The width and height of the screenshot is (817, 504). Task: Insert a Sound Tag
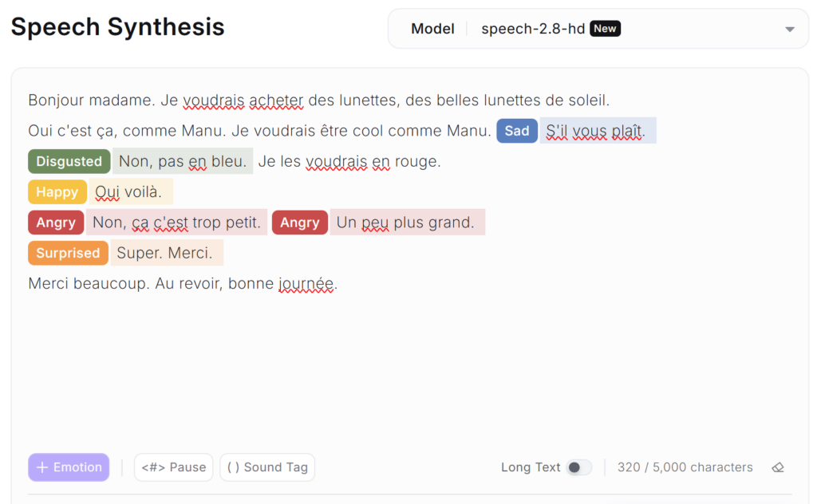coord(267,467)
